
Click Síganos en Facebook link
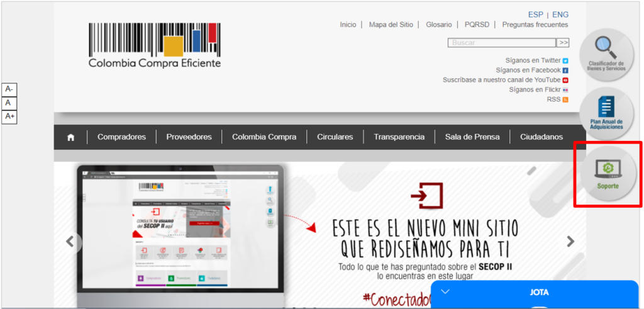pyautogui.click(x=528, y=70)
